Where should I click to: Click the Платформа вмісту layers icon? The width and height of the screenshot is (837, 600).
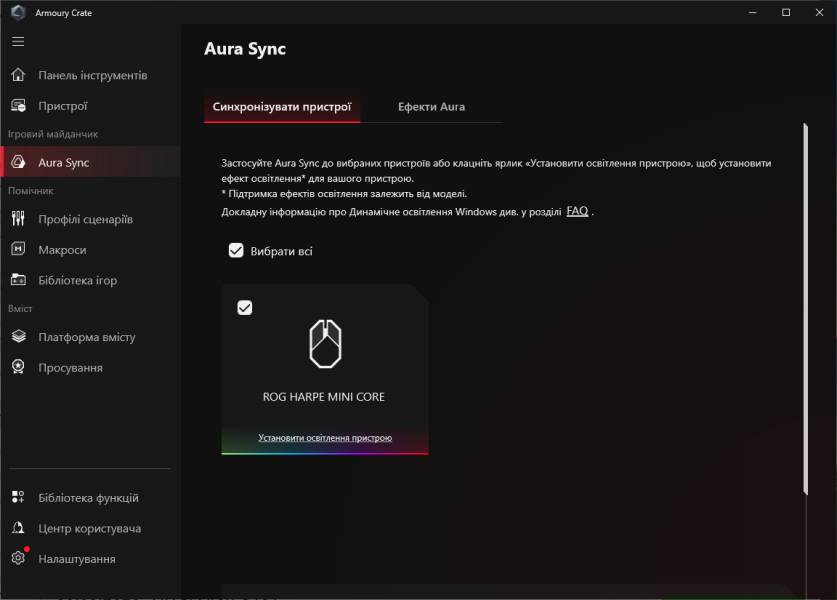click(x=18, y=337)
